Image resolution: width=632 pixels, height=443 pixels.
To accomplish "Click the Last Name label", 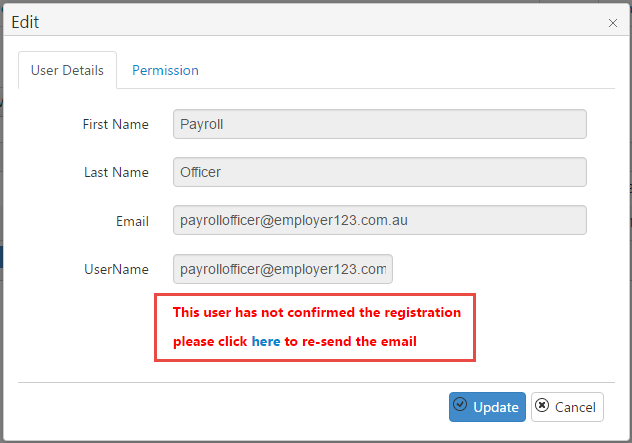I will click(116, 173).
